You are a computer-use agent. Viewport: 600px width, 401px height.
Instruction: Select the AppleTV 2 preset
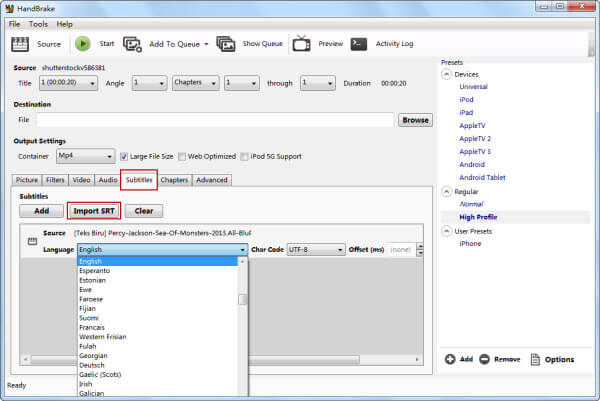click(475, 139)
